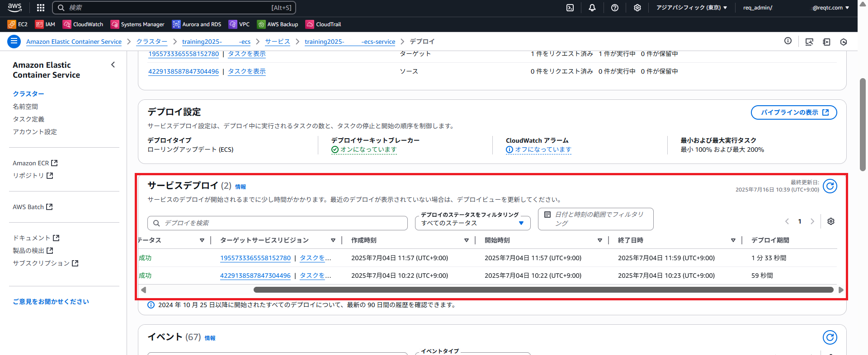Open サブスクリプション external link
Viewport: 868px width, 355px height.
click(x=46, y=263)
